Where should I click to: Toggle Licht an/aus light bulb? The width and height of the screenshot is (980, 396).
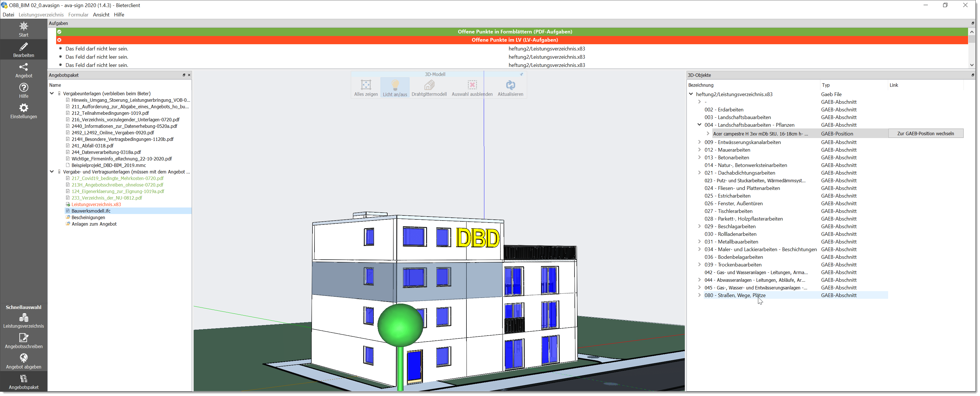point(394,88)
